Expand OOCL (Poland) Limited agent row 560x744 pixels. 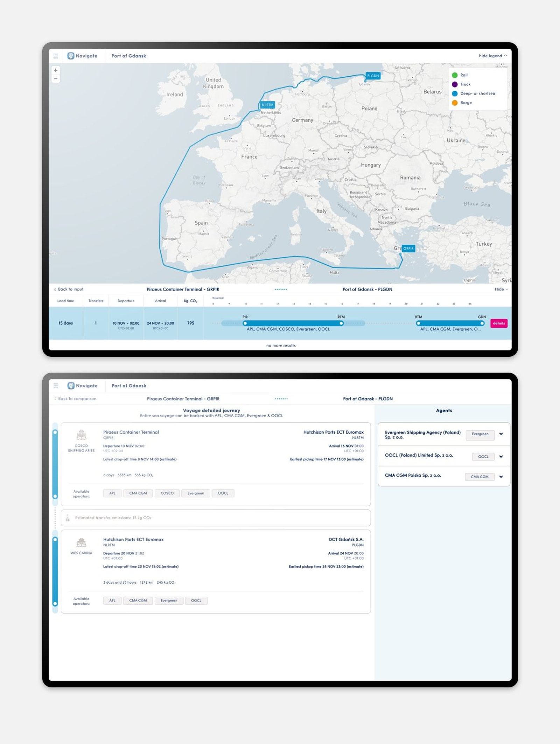[501, 457]
